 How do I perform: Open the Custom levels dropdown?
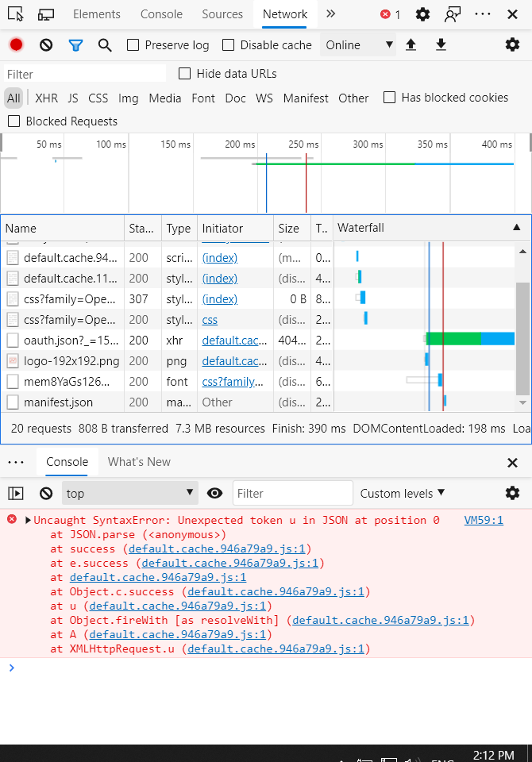[x=402, y=493]
